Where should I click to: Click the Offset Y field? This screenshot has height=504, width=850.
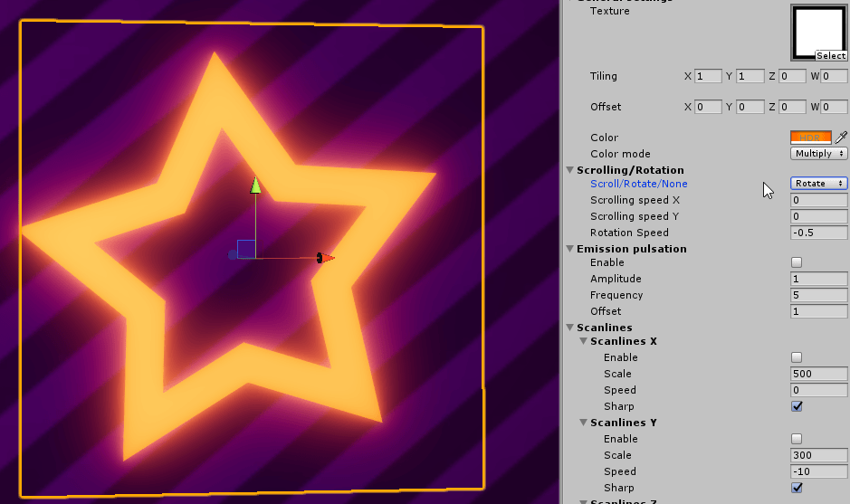tap(750, 107)
